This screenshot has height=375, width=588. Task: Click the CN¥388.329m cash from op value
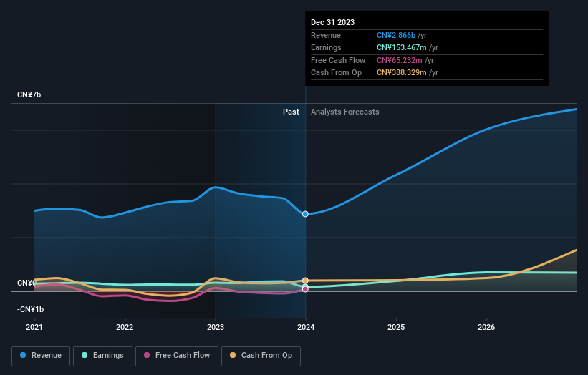coord(402,73)
